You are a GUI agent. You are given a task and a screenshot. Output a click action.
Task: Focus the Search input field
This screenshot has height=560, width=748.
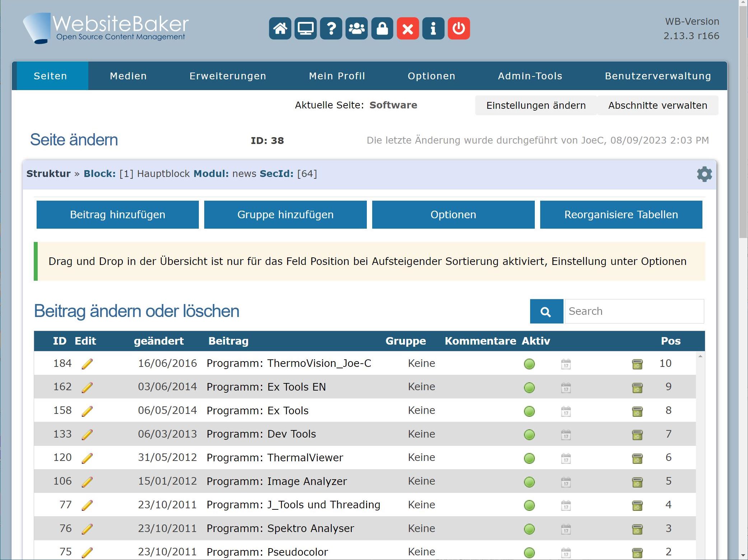click(x=634, y=311)
